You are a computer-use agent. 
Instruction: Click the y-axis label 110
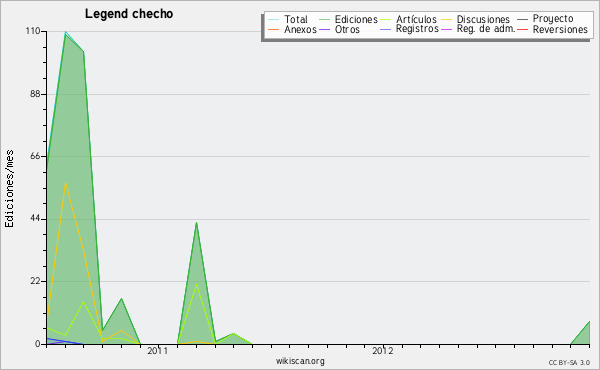click(x=33, y=31)
